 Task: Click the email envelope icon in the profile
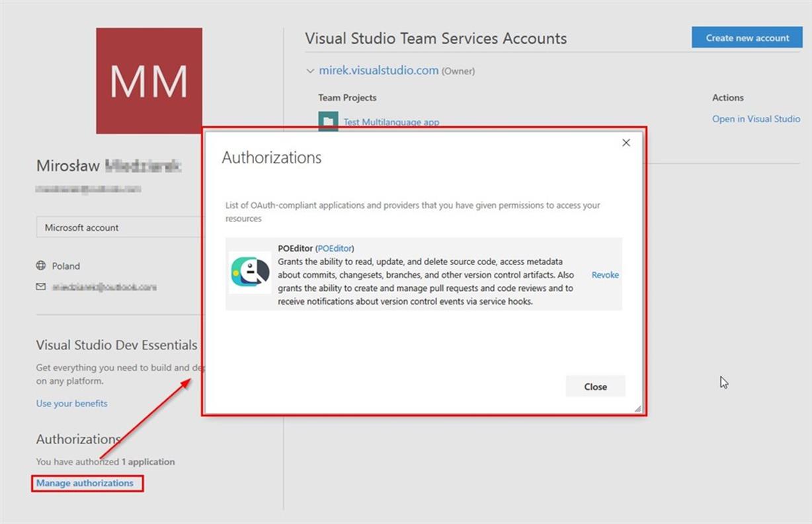[x=41, y=287]
